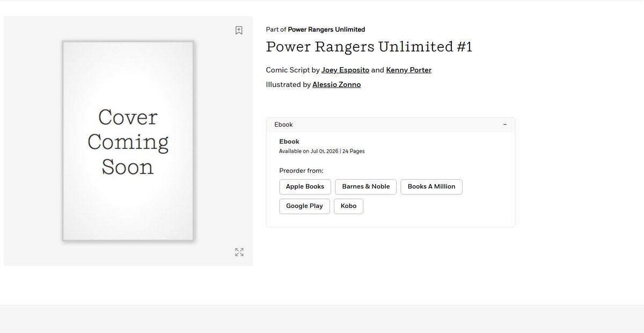644x333 pixels.
Task: Preorder from Google Play
Action: coord(304,206)
